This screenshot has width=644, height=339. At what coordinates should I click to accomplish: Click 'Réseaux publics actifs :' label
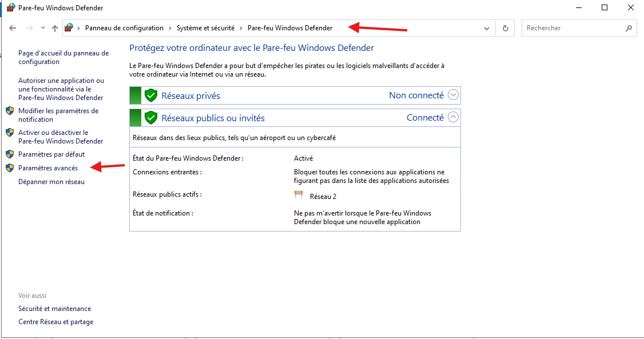tap(167, 194)
